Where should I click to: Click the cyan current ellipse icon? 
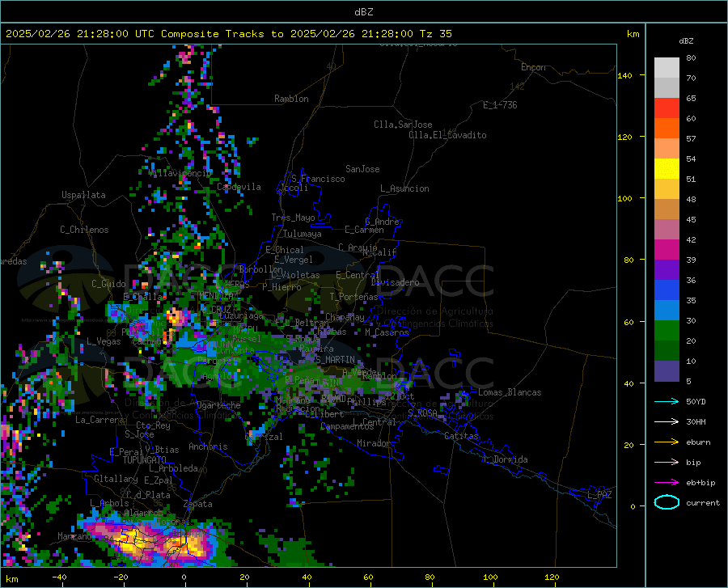(x=667, y=502)
